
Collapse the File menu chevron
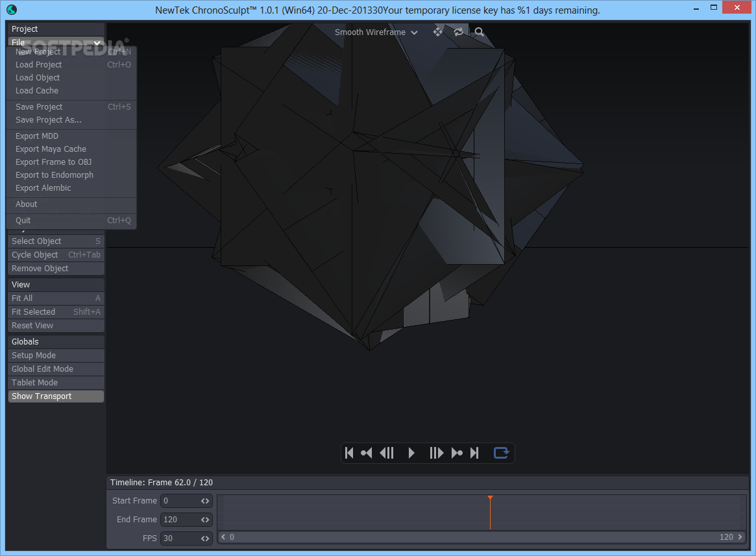(97, 42)
